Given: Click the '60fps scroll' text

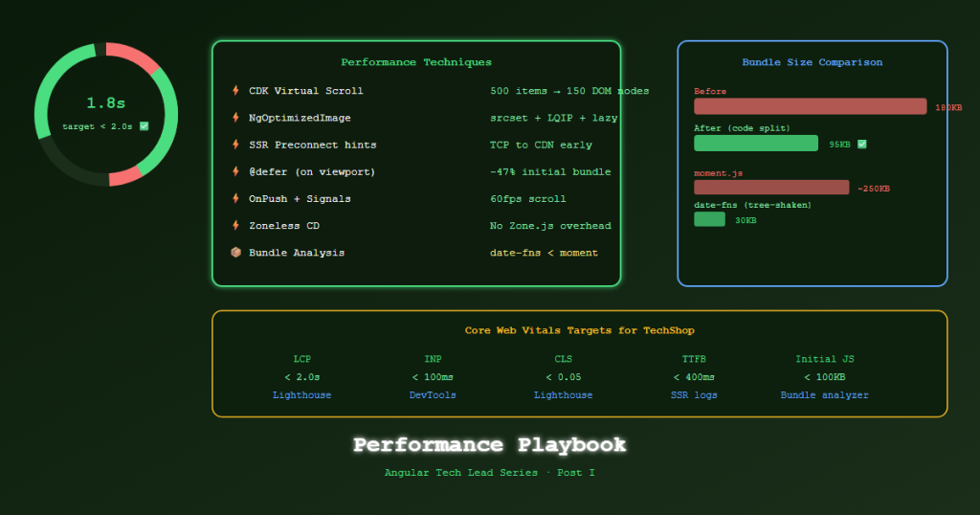Looking at the screenshot, I should tap(528, 198).
